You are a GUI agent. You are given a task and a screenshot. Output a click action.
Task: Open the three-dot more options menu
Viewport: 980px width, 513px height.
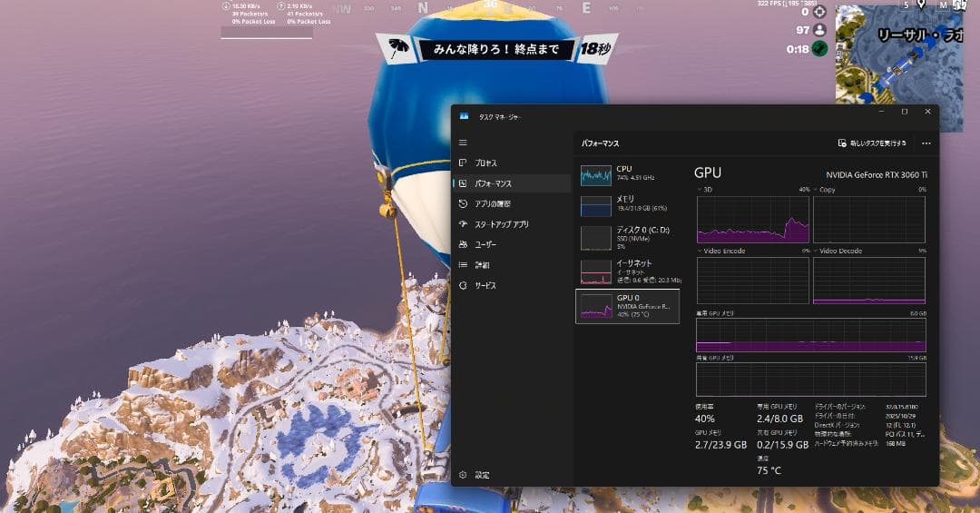(926, 143)
